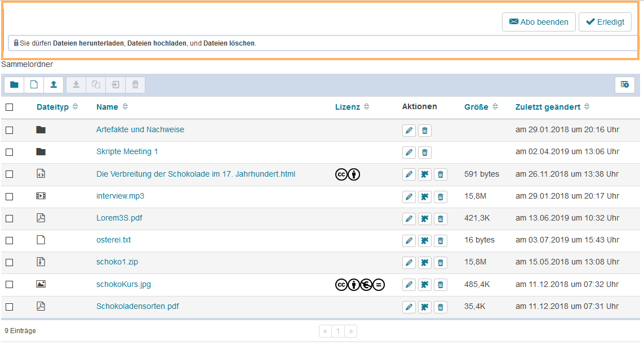This screenshot has height=350, width=644.
Task: Click the create new folder toolbar icon
Action: point(14,85)
